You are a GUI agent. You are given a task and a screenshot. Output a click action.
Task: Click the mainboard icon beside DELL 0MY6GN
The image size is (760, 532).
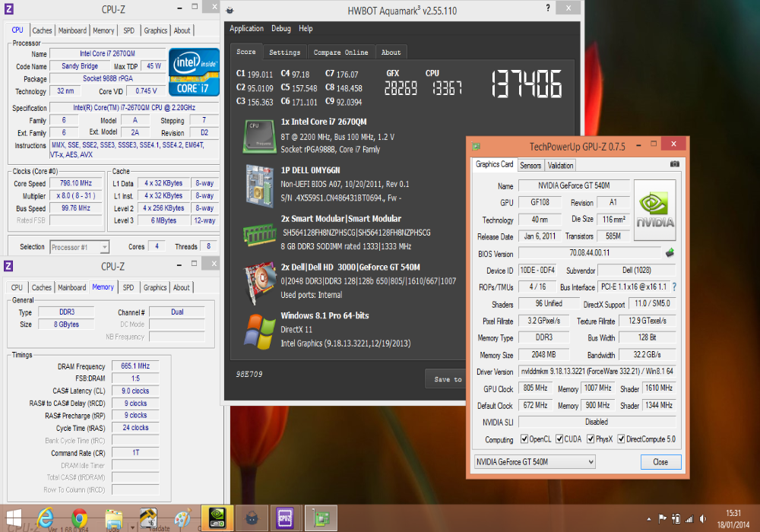[259, 186]
